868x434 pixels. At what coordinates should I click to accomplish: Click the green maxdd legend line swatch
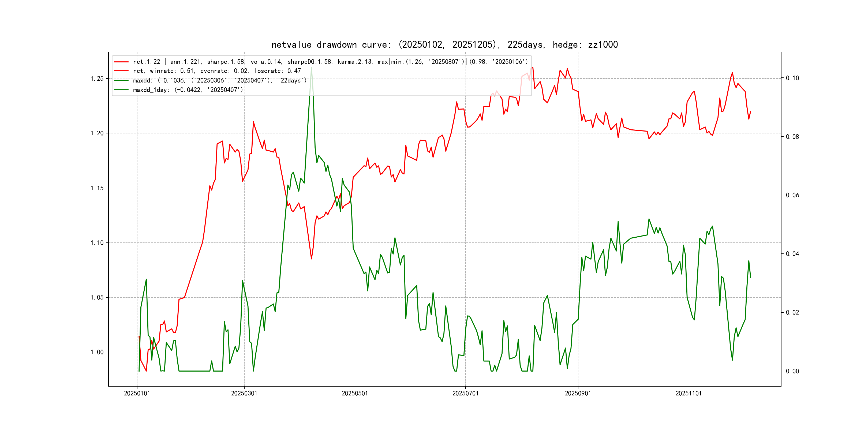pos(121,81)
